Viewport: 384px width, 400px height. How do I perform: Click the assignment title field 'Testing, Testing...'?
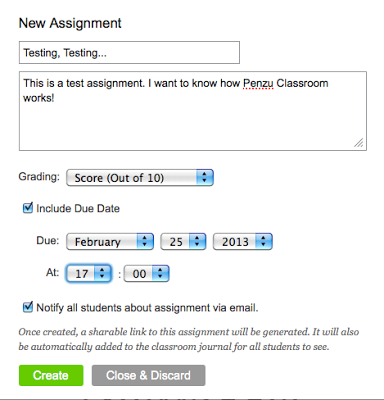coord(129,52)
